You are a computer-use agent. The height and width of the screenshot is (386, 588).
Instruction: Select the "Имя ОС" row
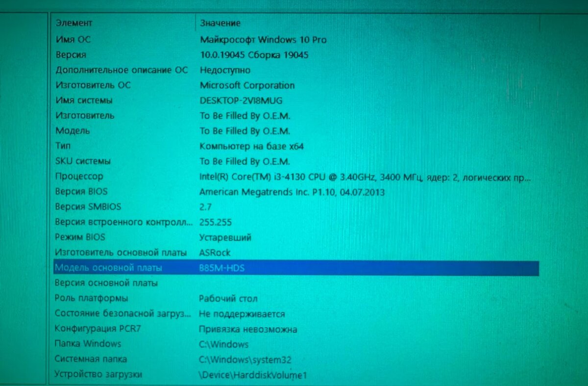(x=73, y=39)
